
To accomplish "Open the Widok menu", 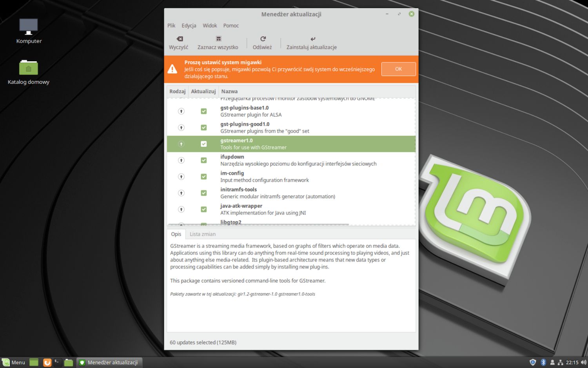I will point(210,26).
